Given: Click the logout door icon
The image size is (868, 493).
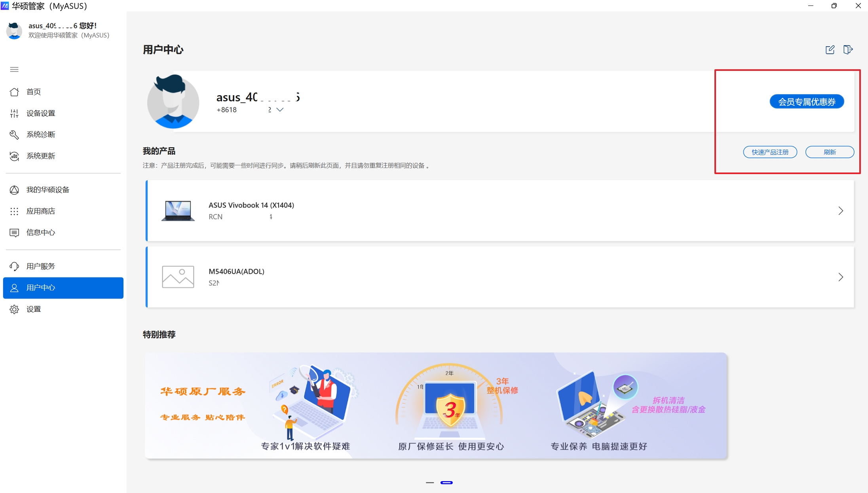Looking at the screenshot, I should (847, 50).
